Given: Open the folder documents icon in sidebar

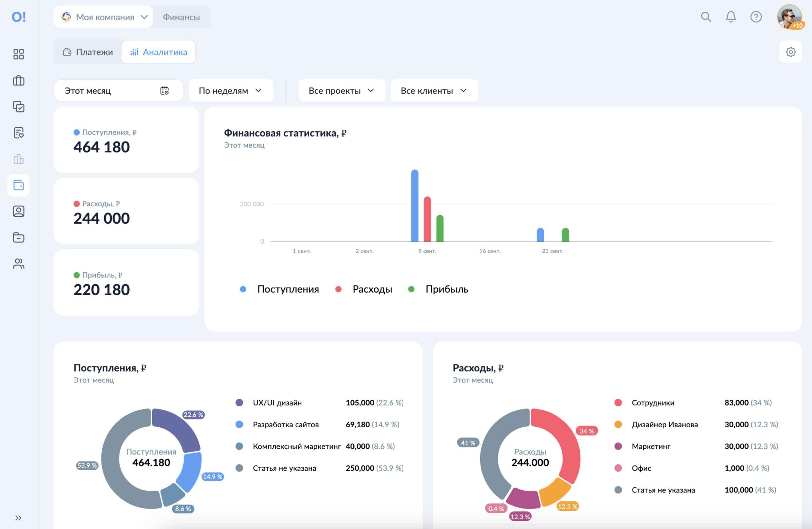Looking at the screenshot, I should coord(18,238).
